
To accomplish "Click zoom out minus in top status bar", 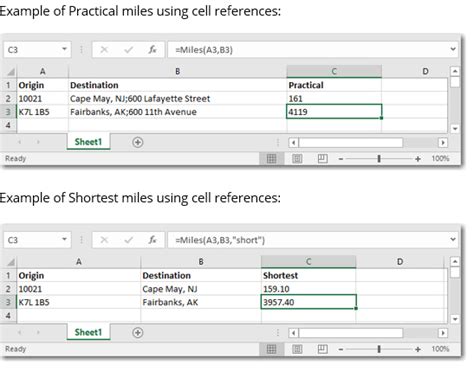I will [x=341, y=159].
